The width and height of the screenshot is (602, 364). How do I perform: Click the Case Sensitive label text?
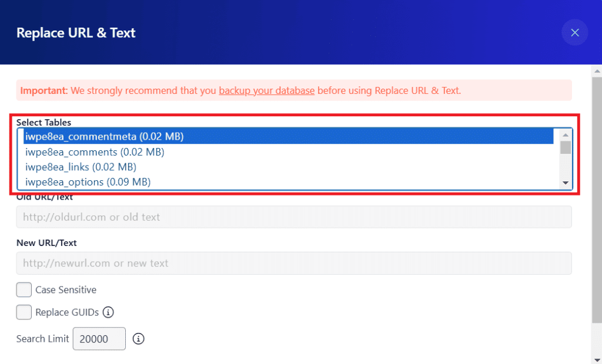tap(66, 289)
